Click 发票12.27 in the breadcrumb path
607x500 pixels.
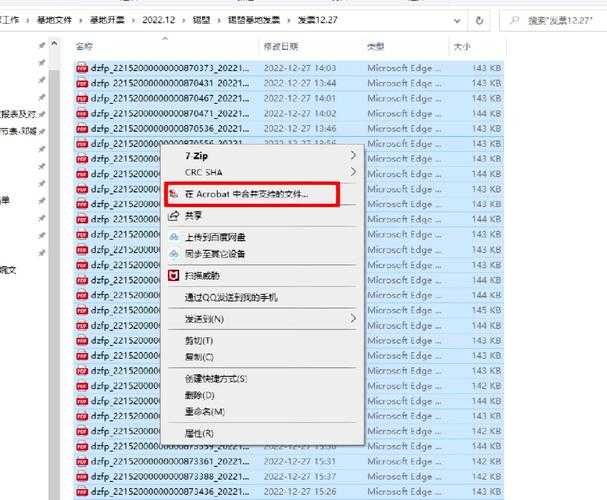[317, 20]
